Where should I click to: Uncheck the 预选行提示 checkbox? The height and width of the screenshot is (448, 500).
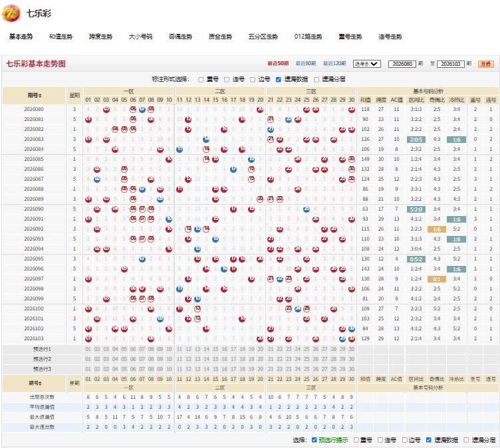pyautogui.click(x=314, y=440)
